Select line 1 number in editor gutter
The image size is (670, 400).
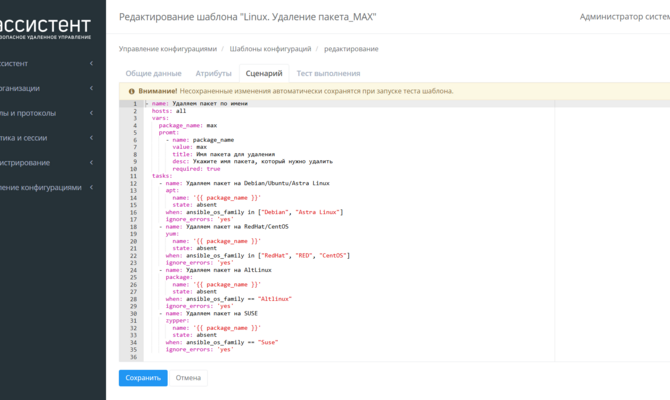[135, 104]
